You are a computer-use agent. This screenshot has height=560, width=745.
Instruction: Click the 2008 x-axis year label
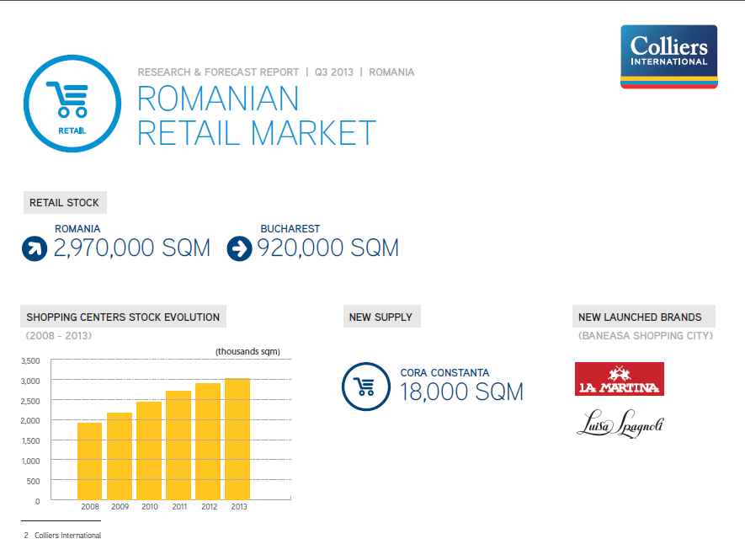tap(90, 507)
